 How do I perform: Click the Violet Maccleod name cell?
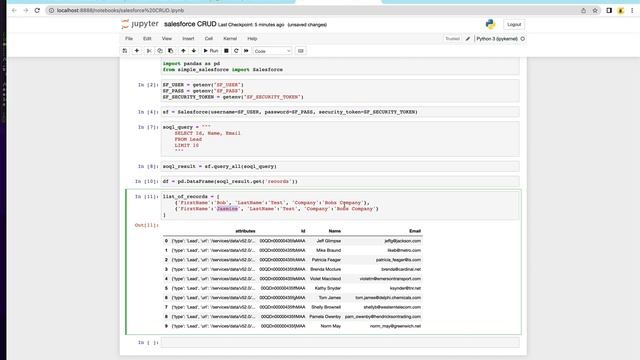pyautogui.click(x=325, y=279)
